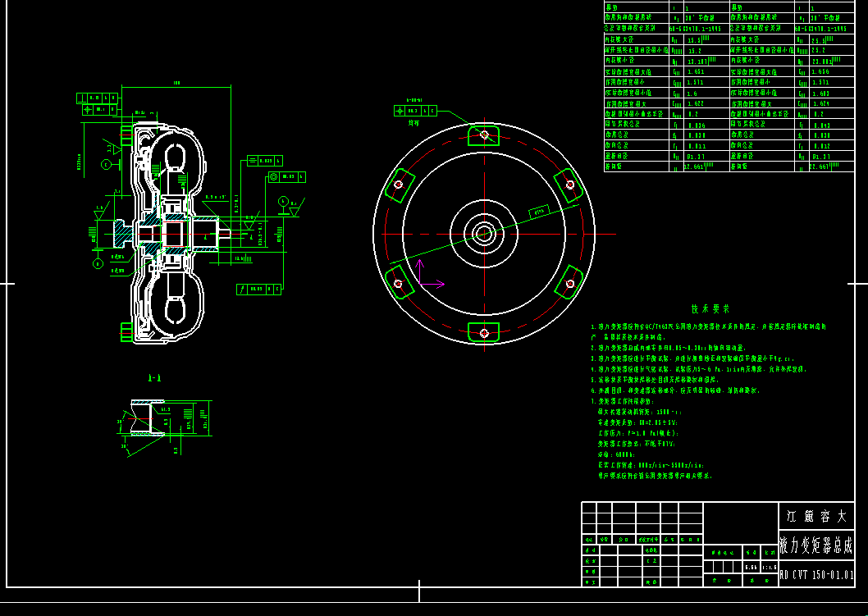Select the runout tolerance frame below the shaft
Viewport: 868px width, 616px height.
point(258,289)
